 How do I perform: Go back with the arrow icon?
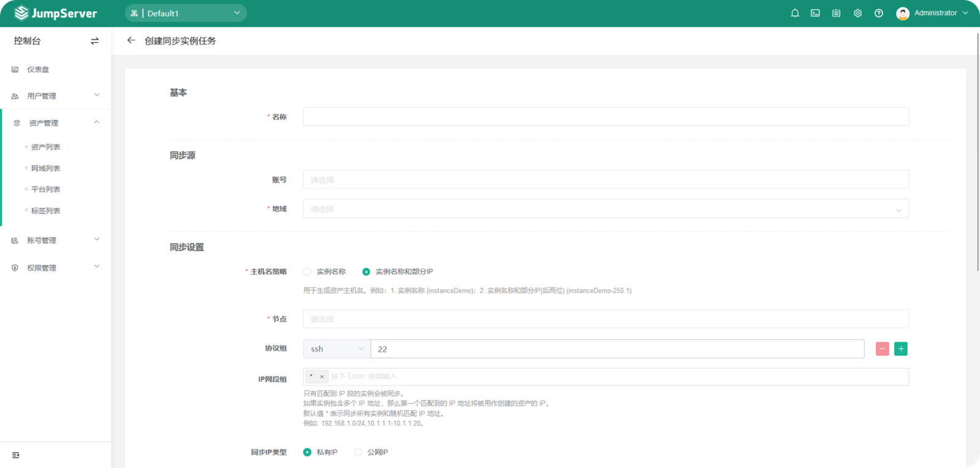point(131,40)
